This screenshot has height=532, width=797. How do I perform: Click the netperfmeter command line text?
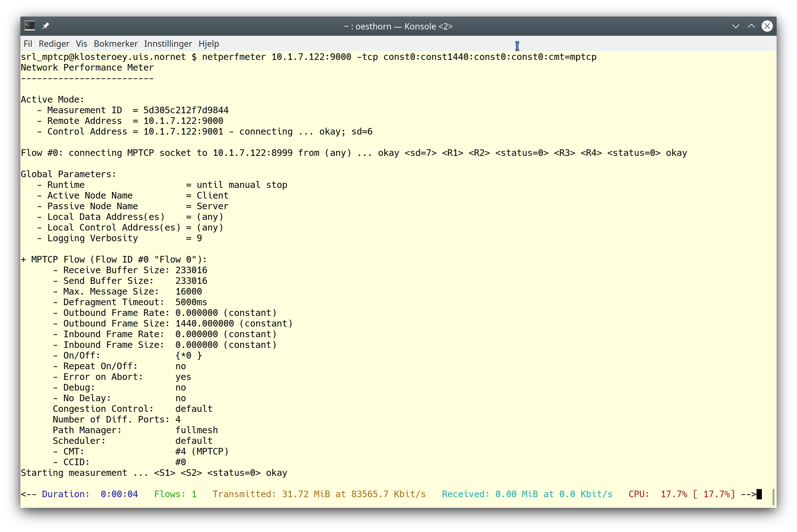point(399,57)
